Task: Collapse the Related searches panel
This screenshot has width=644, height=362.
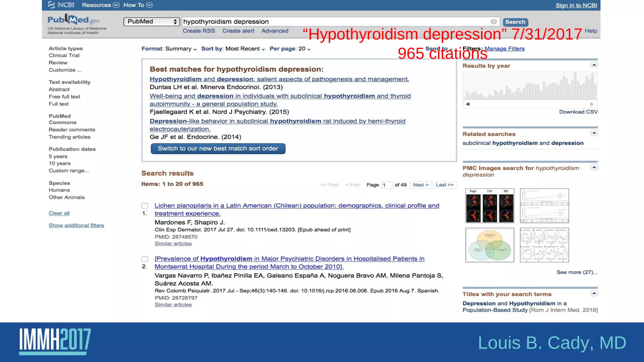Action: pyautogui.click(x=594, y=133)
